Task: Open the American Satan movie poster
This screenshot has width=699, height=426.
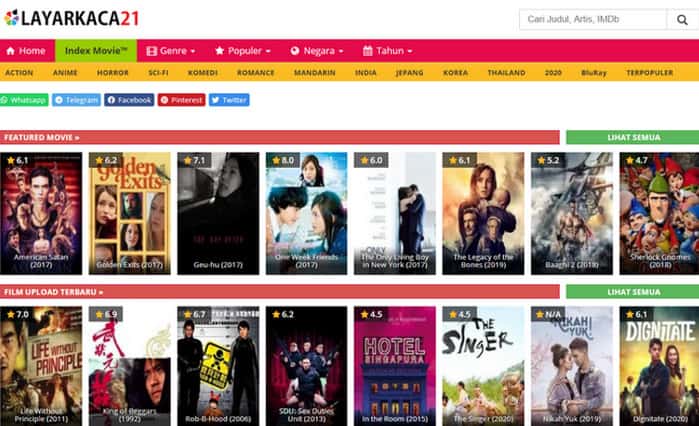Action: point(41,212)
